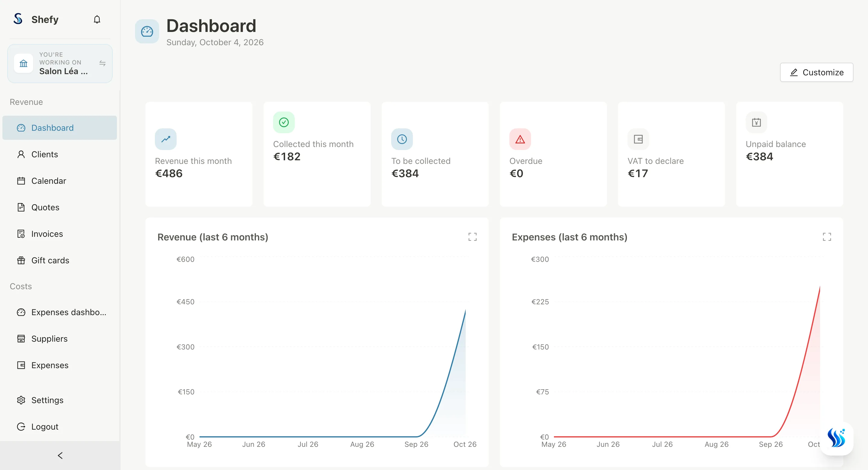Viewport: 868px width, 470px height.
Task: Open Settings
Action: tap(60, 400)
